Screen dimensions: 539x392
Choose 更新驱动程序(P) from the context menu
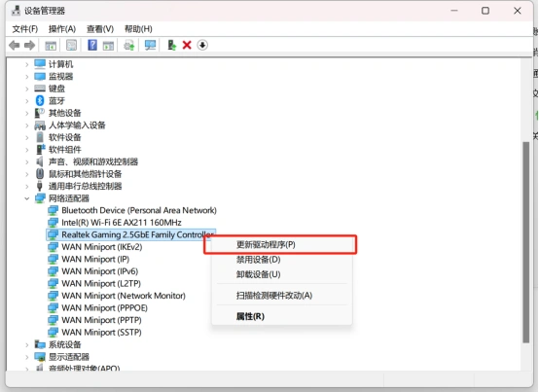click(266, 244)
